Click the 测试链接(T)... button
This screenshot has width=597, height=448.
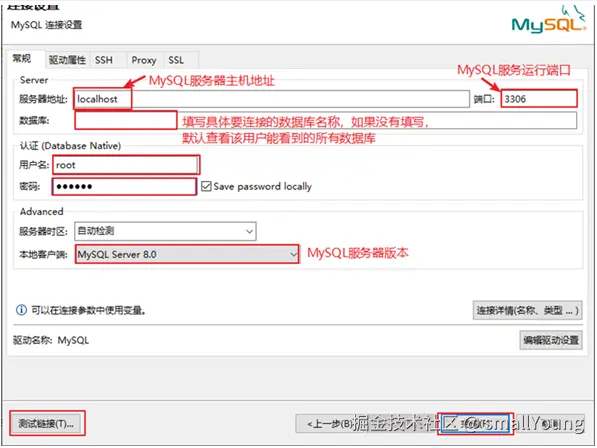click(x=46, y=423)
